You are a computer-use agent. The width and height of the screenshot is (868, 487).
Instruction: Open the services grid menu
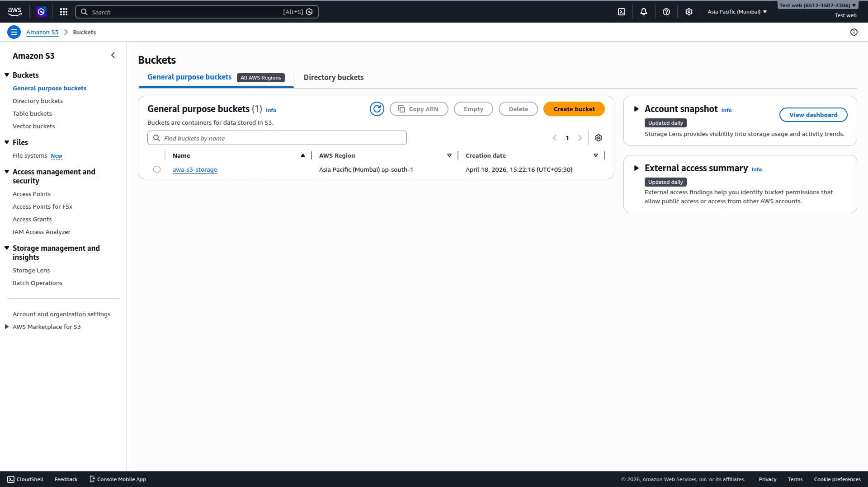pos(64,12)
